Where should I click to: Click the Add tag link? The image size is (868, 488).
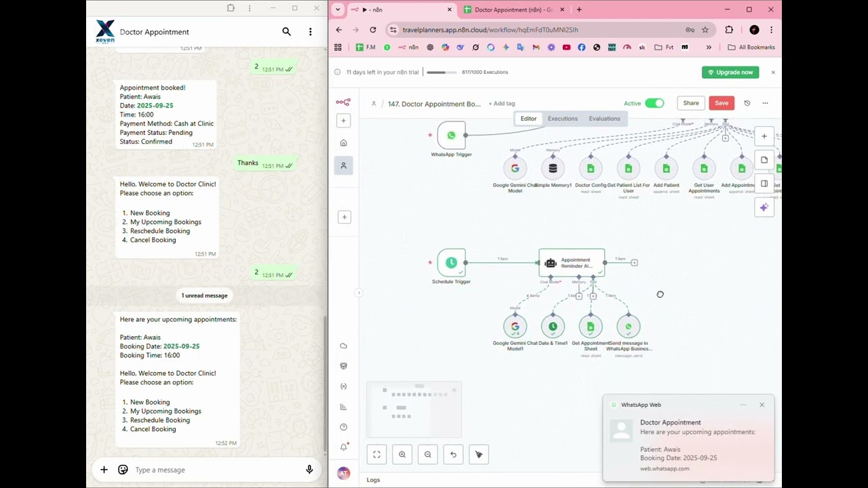point(502,104)
